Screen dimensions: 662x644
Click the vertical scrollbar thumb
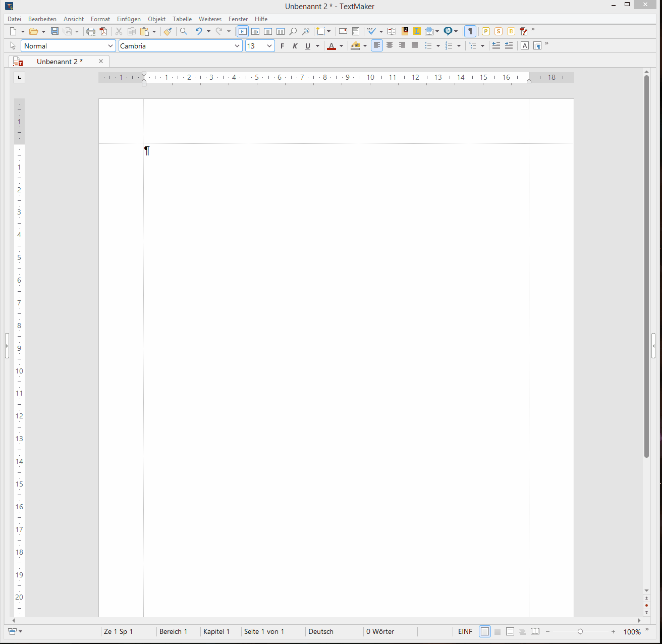click(646, 266)
